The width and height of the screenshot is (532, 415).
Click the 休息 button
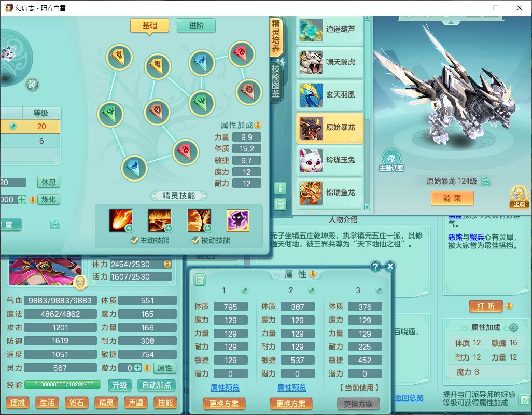(49, 183)
